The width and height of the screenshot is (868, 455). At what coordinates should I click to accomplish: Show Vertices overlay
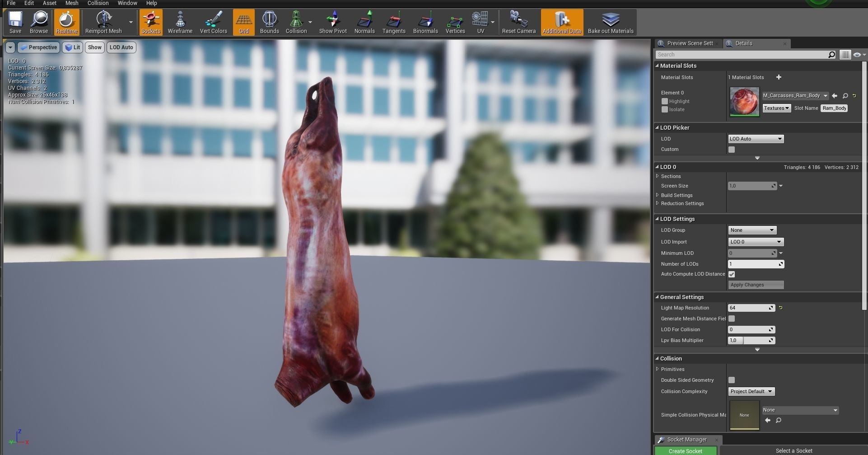click(x=455, y=22)
